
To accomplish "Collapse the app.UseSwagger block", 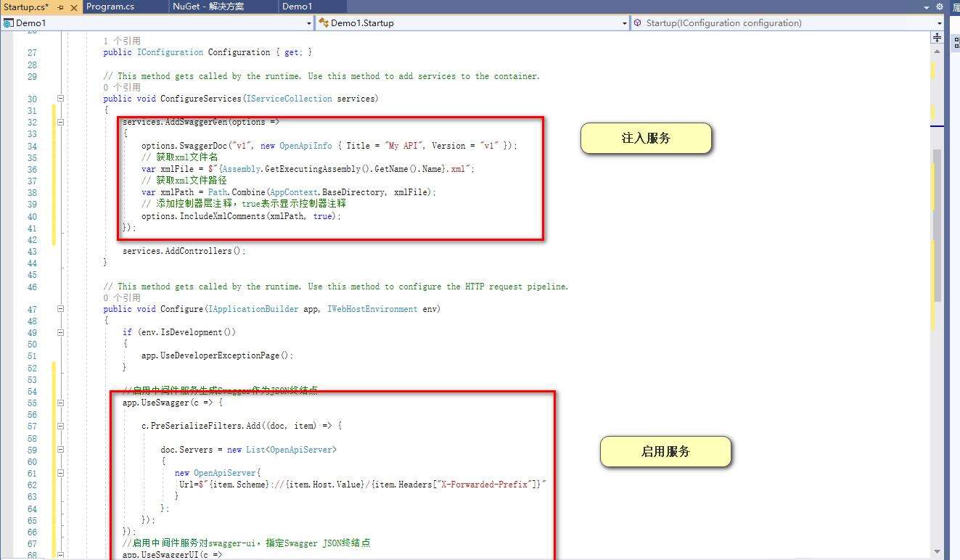I will 61,403.
